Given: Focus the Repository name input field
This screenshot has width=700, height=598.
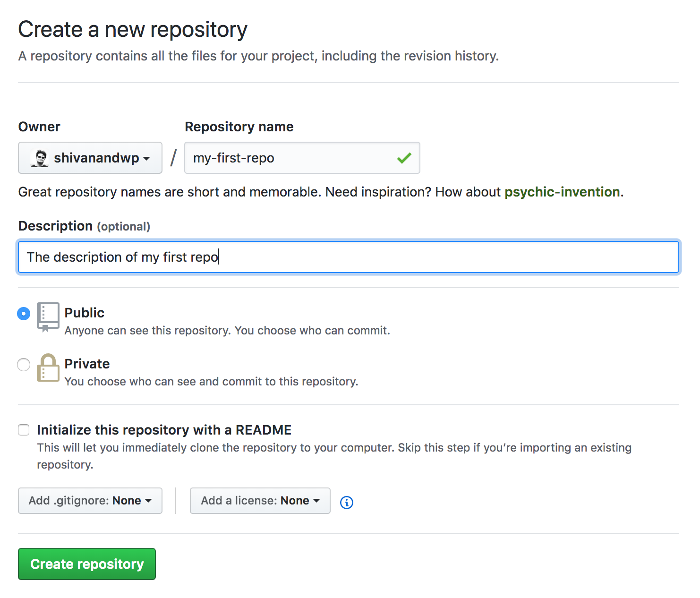Looking at the screenshot, I should 302,158.
